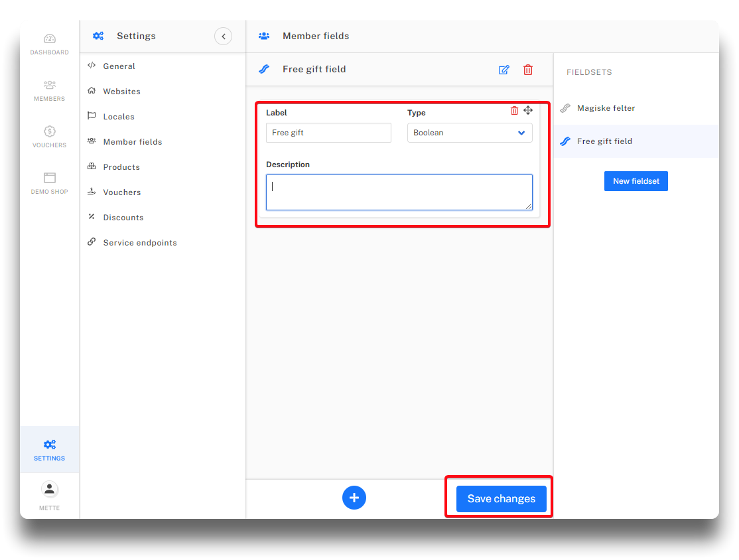Click the Label input with Free gift
Screen dimensions: 739x560
click(x=328, y=133)
